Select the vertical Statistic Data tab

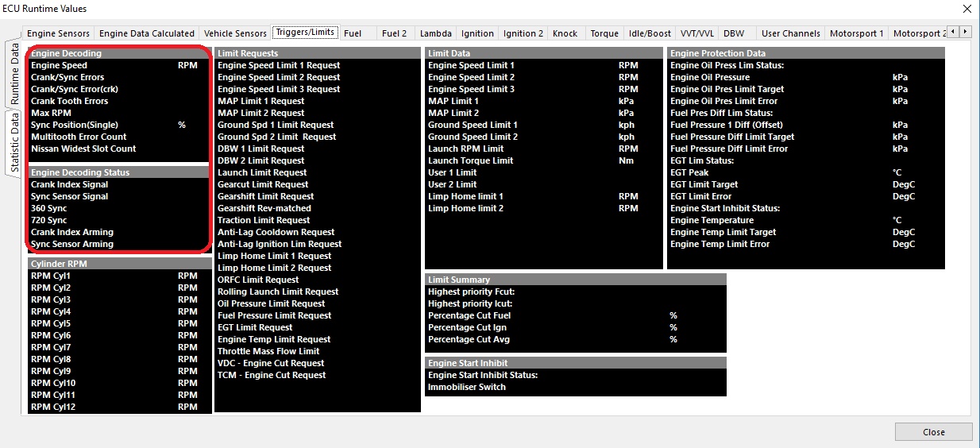tap(14, 142)
